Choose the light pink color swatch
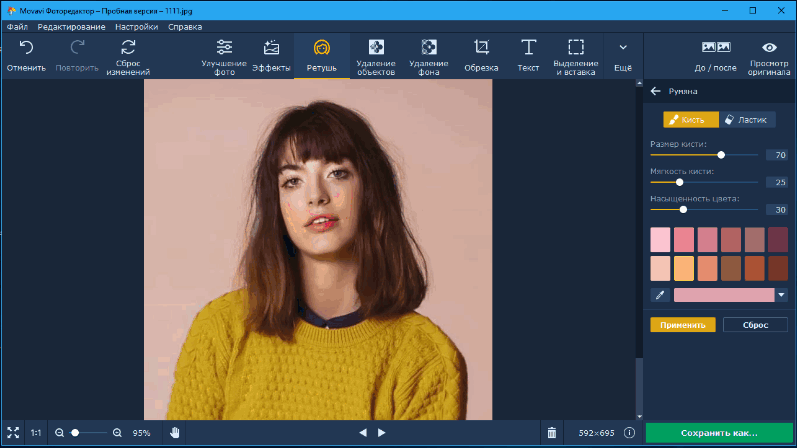This screenshot has width=797, height=448. tap(660, 240)
